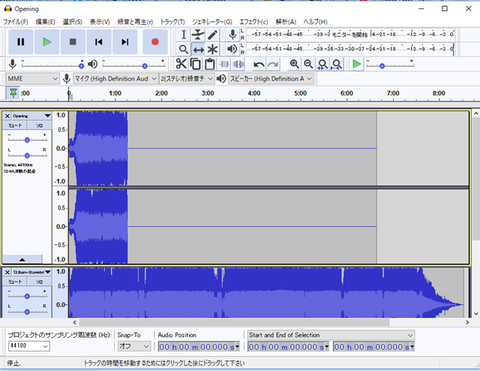Screen dimensions: 480x371
Task: Close the Opening track with its X
Action: pos(7,116)
